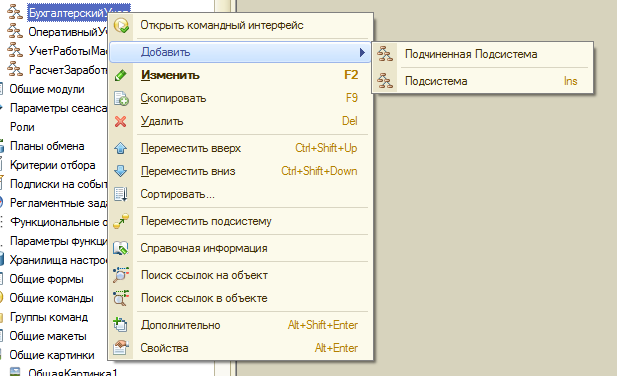
Task: Select Параметры сеанса tree item
Action: pyautogui.click(x=58, y=108)
